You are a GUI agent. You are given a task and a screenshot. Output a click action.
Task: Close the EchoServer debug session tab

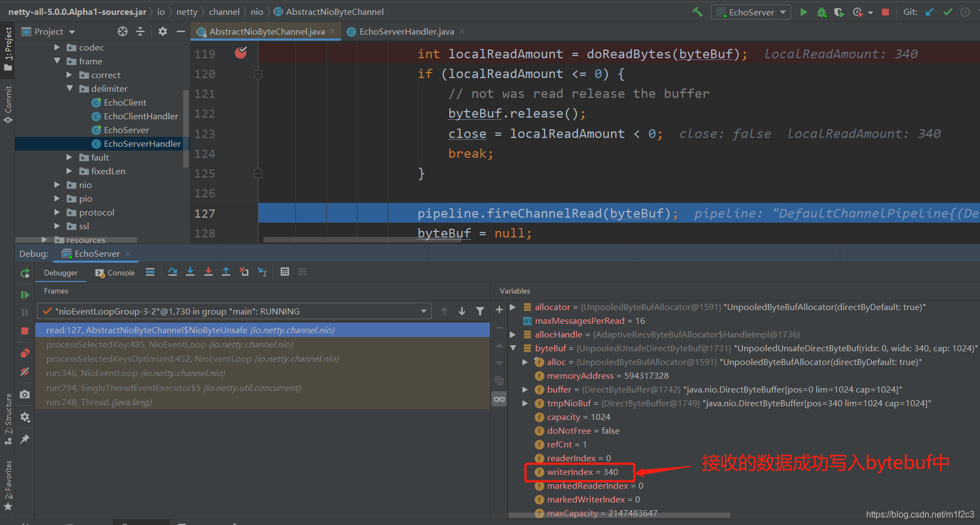pos(128,253)
